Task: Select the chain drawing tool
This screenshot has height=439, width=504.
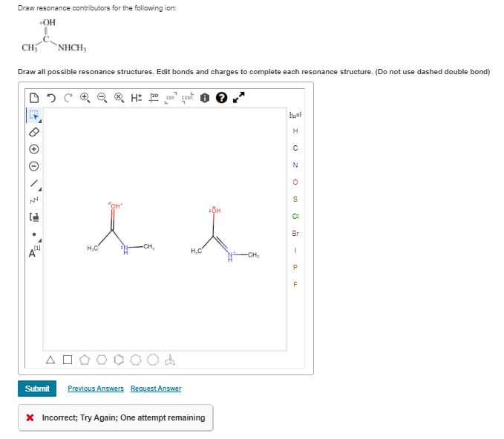Action: (34, 200)
